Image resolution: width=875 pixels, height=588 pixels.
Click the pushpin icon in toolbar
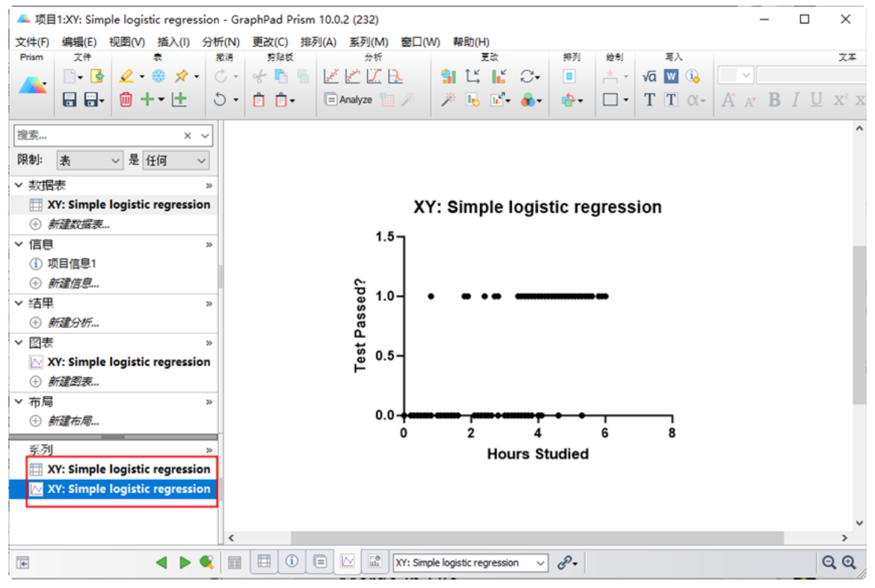pyautogui.click(x=181, y=76)
